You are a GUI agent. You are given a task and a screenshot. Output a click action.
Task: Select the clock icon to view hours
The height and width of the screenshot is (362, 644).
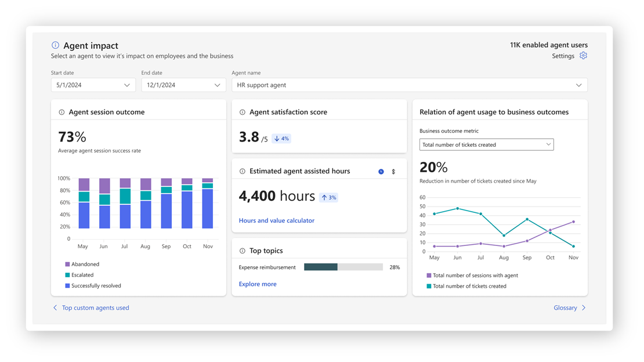click(x=381, y=171)
